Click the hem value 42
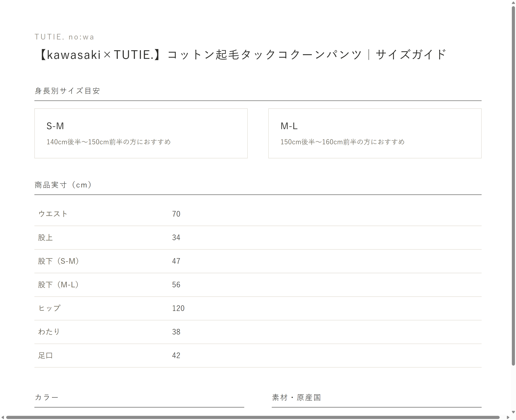The height and width of the screenshot is (420, 516). (x=176, y=356)
